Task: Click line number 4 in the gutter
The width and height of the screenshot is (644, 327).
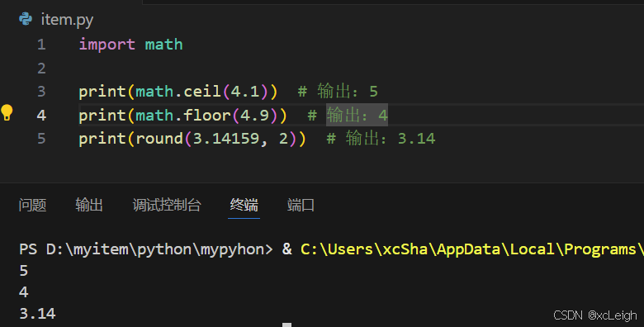Action: pyautogui.click(x=41, y=115)
